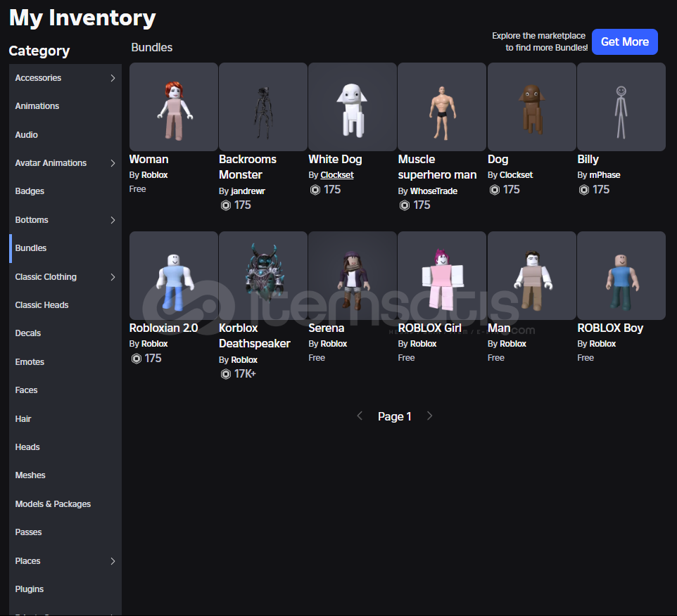The height and width of the screenshot is (616, 677).
Task: Go to the previous inventory page arrow
Action: point(360,416)
